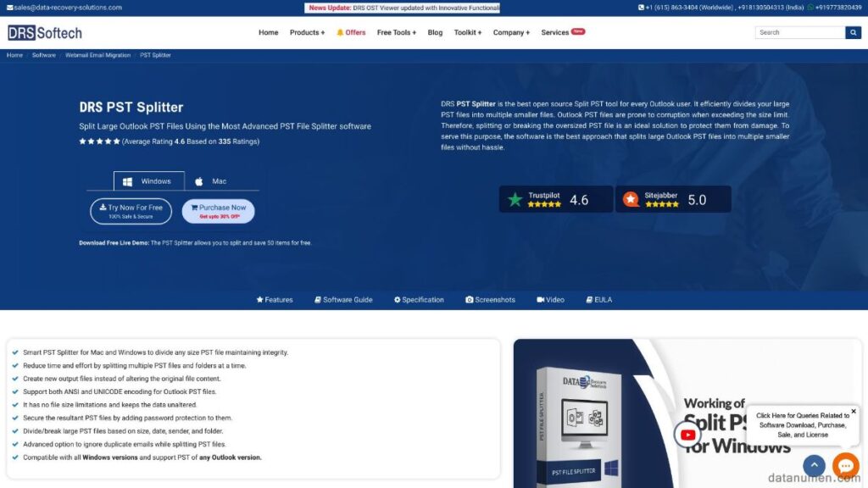Click the Purchase Now button
Image resolution: width=868 pixels, height=488 pixels.
tap(218, 211)
